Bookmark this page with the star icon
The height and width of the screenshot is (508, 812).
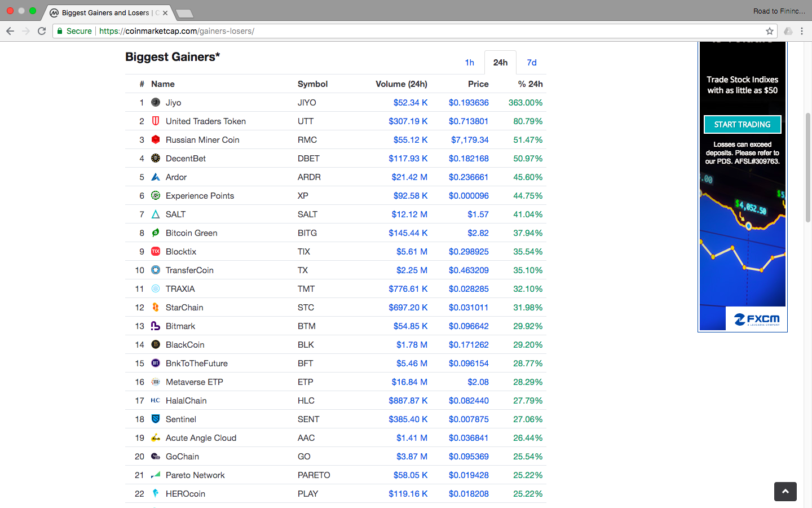[769, 31]
